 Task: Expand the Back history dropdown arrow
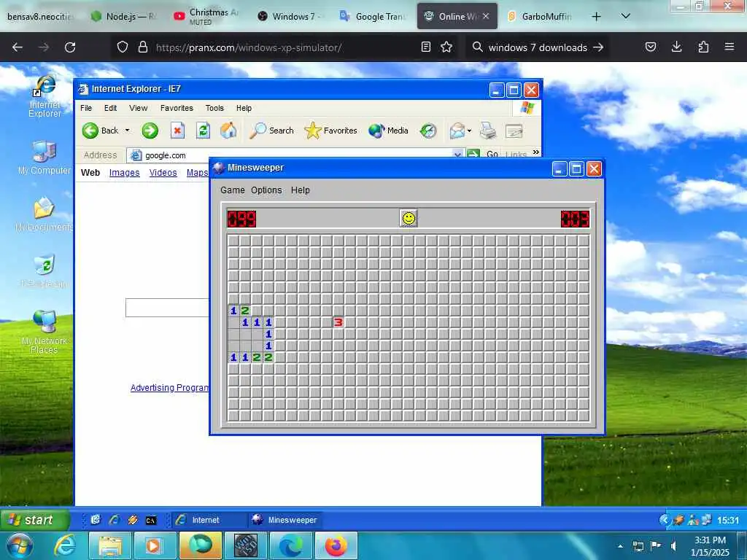coord(127,131)
